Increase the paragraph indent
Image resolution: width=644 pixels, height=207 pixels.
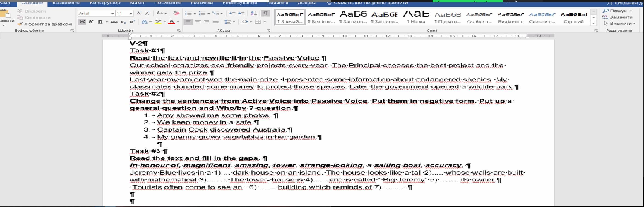click(x=241, y=13)
